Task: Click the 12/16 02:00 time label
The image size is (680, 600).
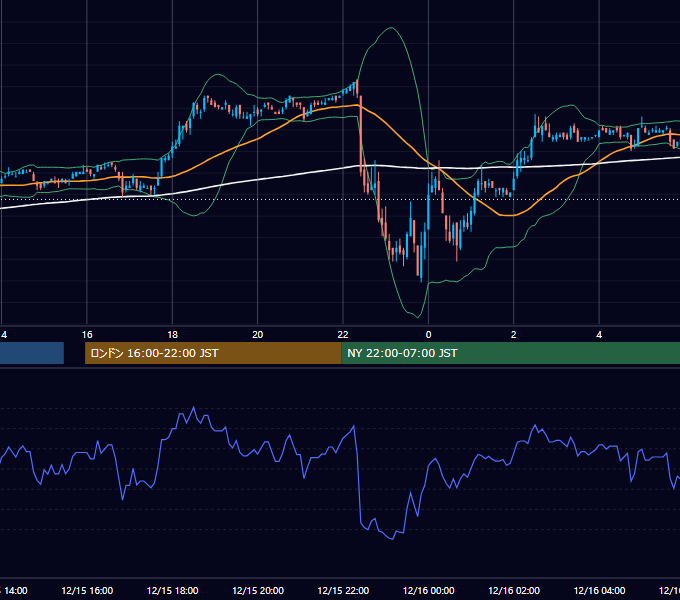Action: coord(514,590)
